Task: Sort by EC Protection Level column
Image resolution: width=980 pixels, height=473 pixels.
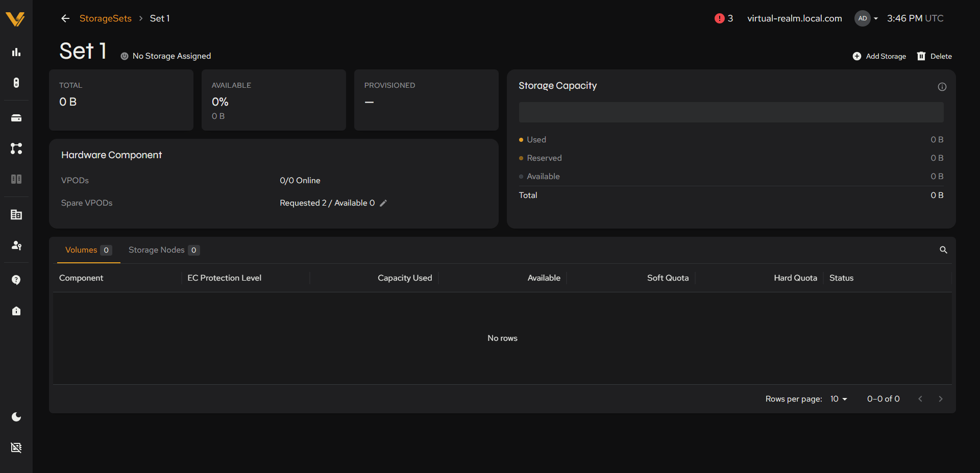Action: (x=224, y=278)
